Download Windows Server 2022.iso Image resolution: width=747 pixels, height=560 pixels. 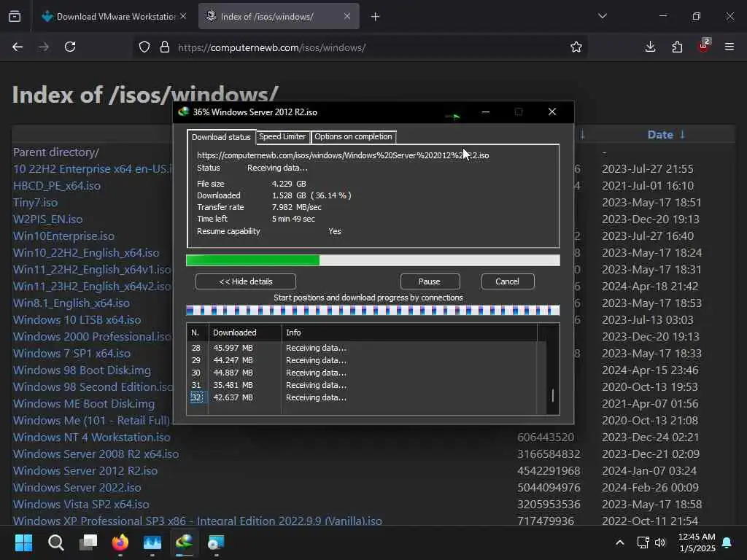click(77, 488)
